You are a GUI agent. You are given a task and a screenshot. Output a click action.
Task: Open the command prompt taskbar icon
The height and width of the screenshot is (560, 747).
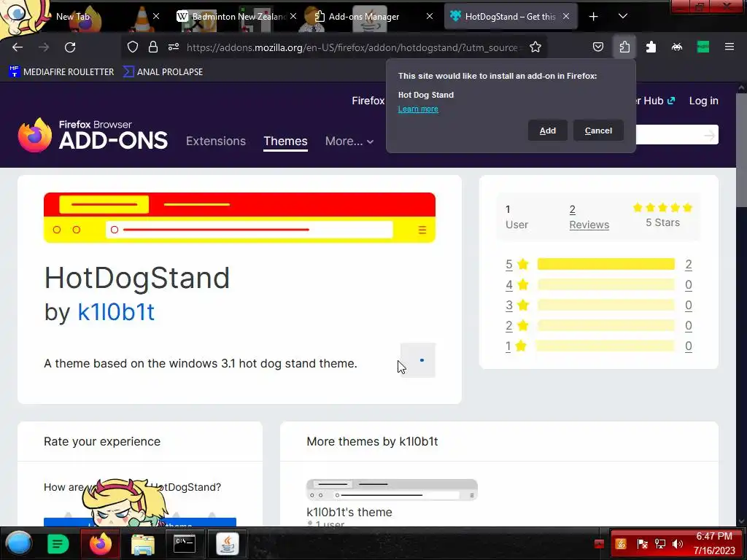click(x=185, y=544)
